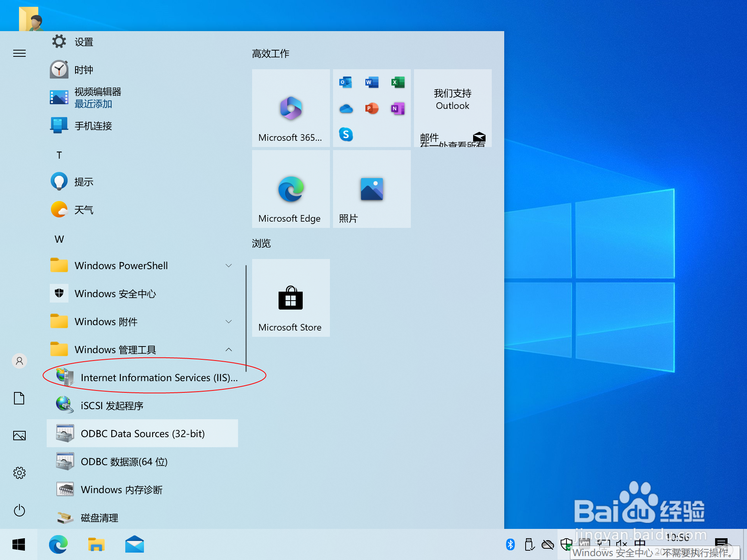Screen dimensions: 747x560
Task: Click the OneDrive cloud tray icon
Action: pos(548,544)
